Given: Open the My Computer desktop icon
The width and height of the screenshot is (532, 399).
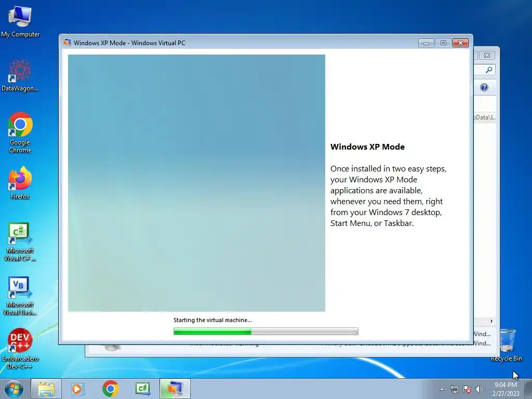Looking at the screenshot, I should click(20, 21).
